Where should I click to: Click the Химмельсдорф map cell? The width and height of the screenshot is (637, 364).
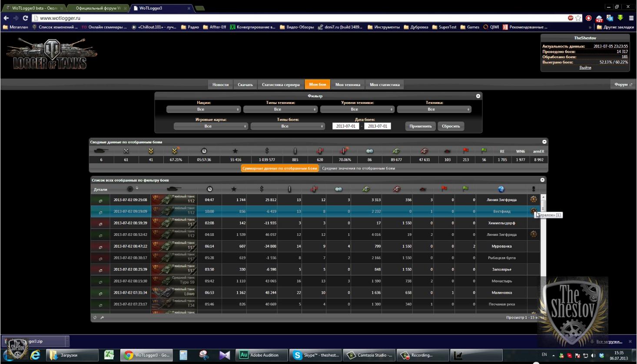tap(501, 223)
